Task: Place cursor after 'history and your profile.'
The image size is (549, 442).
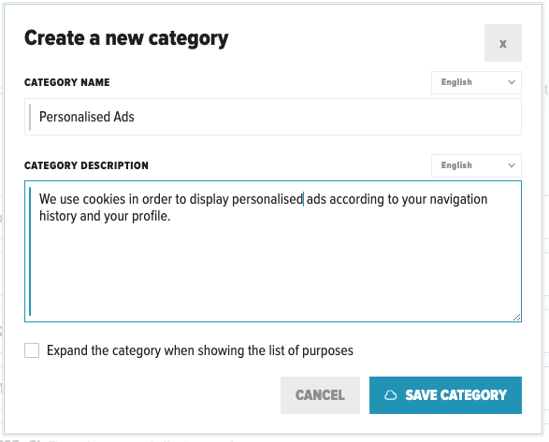Action: pos(171,216)
